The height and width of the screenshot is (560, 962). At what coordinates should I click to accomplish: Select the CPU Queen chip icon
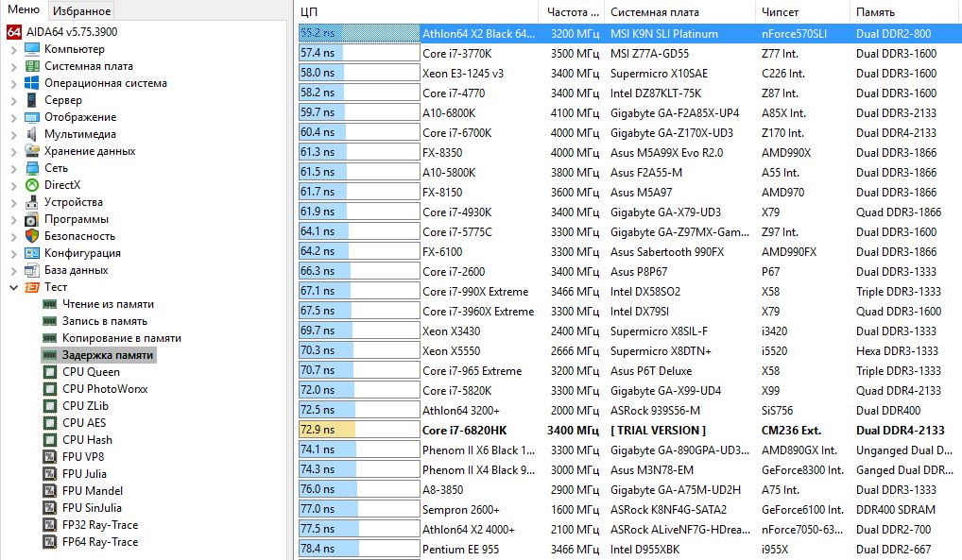(50, 372)
